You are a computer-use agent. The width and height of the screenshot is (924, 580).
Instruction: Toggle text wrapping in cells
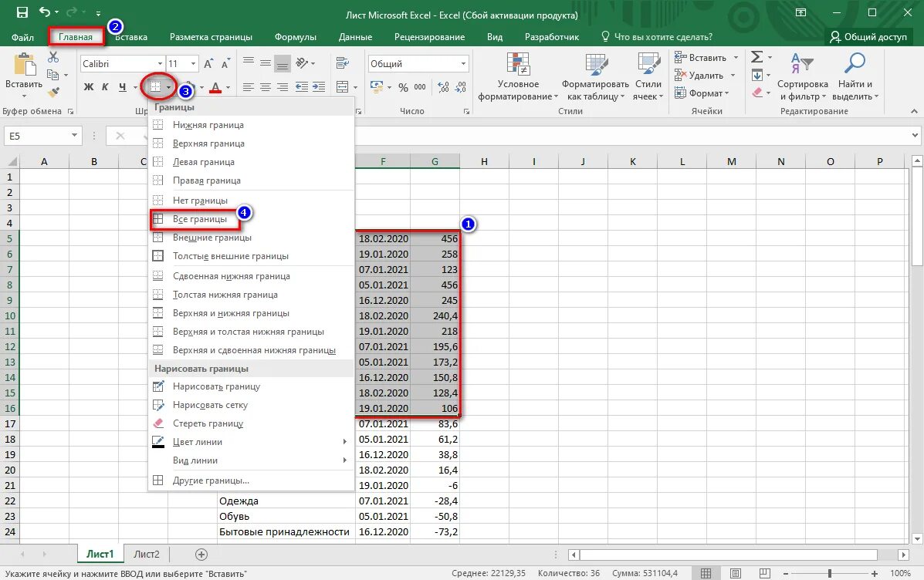click(x=343, y=62)
